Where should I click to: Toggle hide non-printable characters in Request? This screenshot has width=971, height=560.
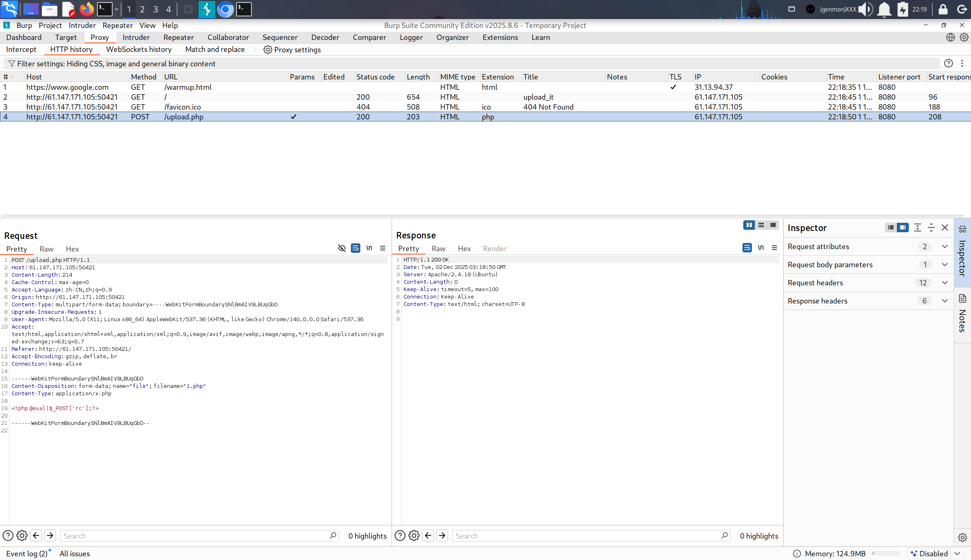[342, 248]
